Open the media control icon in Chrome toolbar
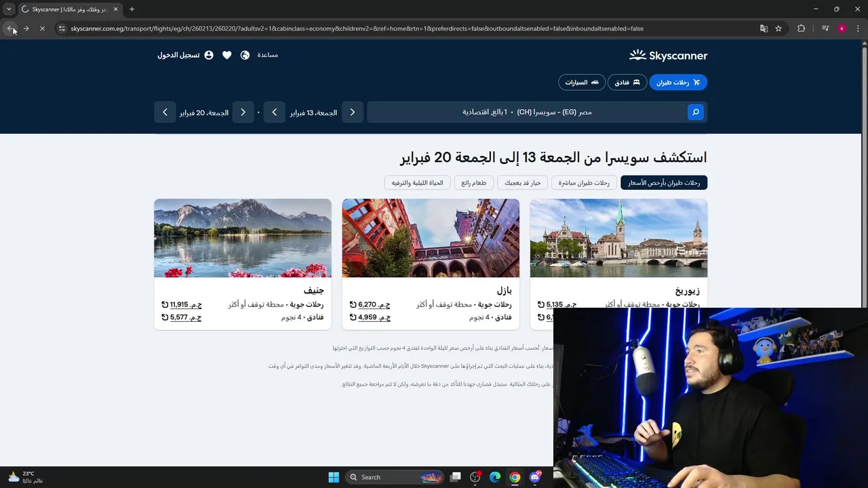Viewport: 868px width, 488px height. pos(825,28)
